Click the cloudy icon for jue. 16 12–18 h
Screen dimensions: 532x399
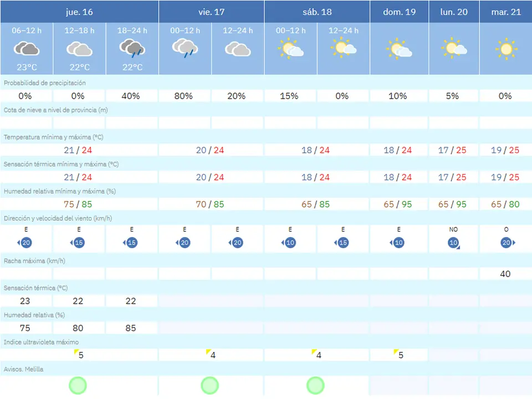(x=79, y=49)
